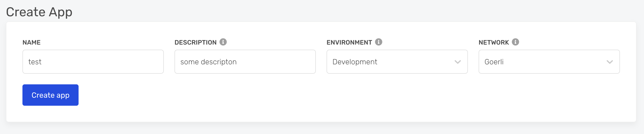The image size is (644, 134).
Task: Click the NETWORK field label
Action: point(494,42)
